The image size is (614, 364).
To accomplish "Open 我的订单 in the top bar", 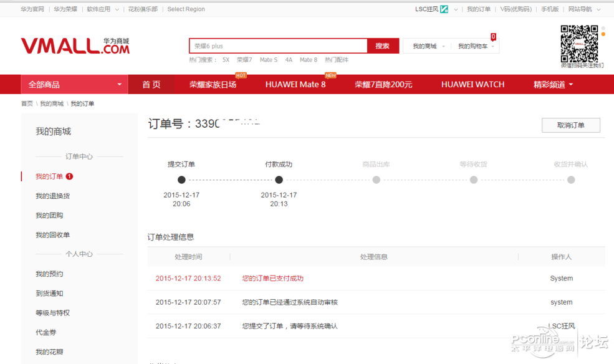I will tap(479, 9).
